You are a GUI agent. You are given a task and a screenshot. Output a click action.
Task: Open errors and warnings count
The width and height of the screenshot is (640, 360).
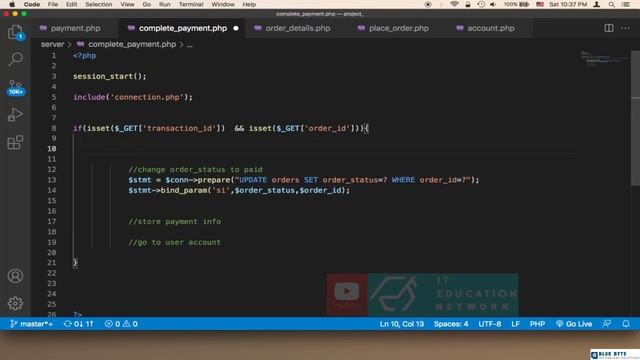point(121,324)
